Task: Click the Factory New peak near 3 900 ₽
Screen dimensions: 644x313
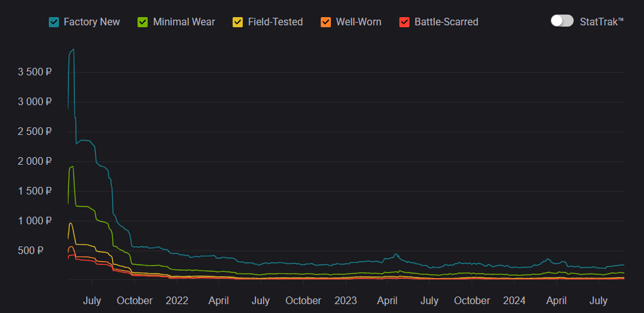Action: 73,50
